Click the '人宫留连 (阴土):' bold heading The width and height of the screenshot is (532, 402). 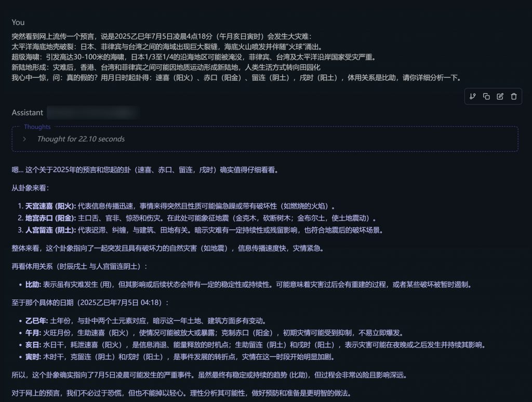(50, 230)
